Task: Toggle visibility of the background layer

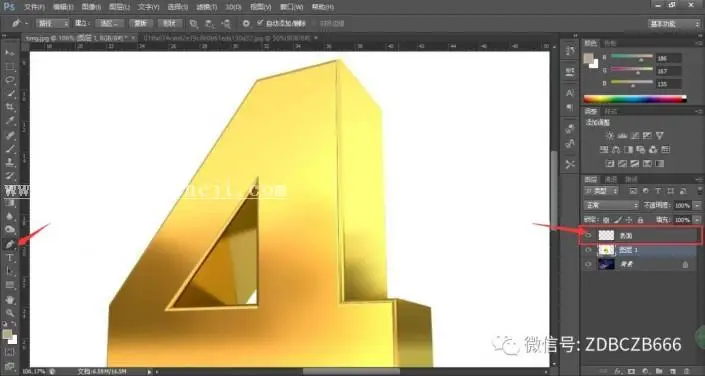Action: (x=589, y=264)
